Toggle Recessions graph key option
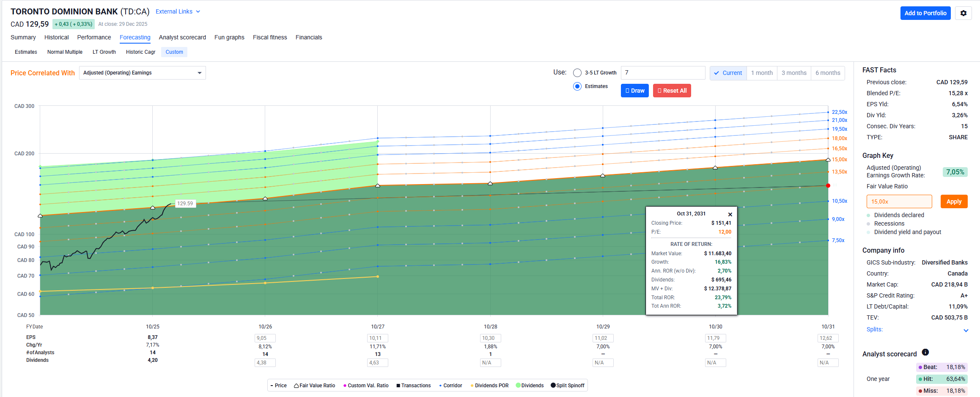The height and width of the screenshot is (397, 980). pyautogui.click(x=889, y=223)
